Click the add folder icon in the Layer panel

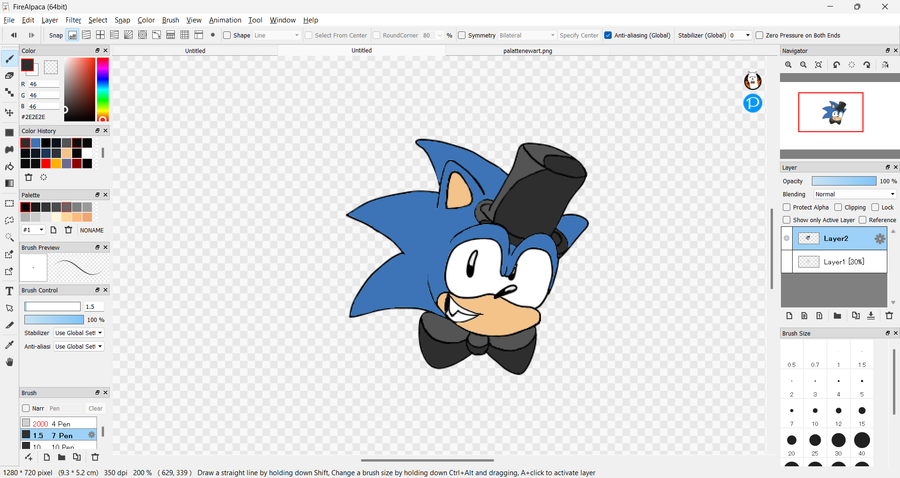click(x=837, y=316)
